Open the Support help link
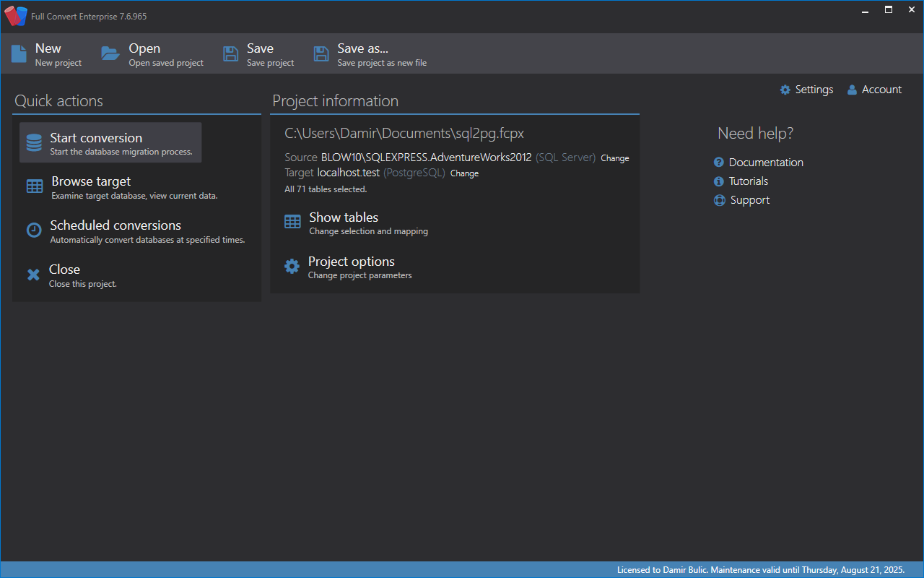Viewport: 924px width, 578px height. point(749,200)
